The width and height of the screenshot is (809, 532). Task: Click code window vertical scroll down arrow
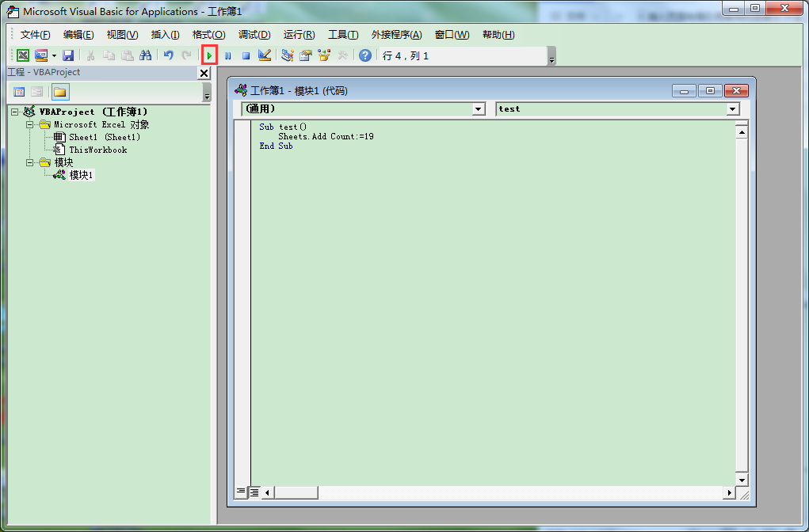pos(742,480)
